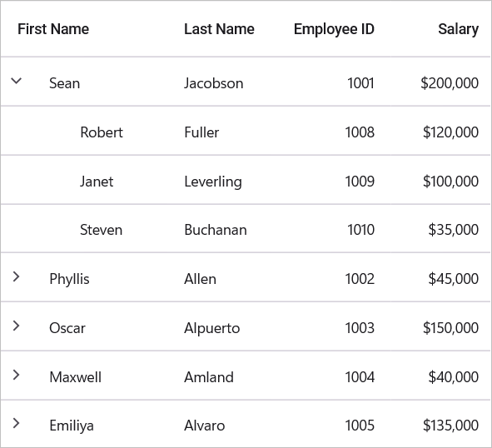492x448 pixels.
Task: Expand the Maxwell Amland row
Action: tap(17, 375)
